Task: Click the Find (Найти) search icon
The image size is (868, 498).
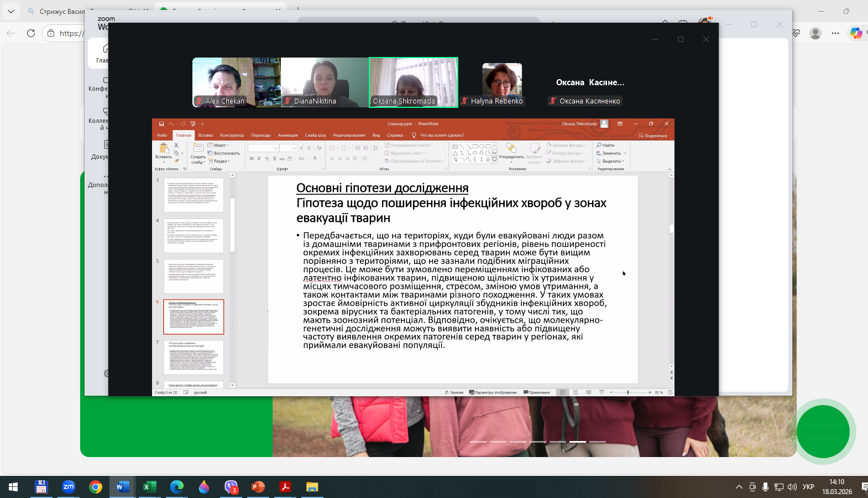Action: pyautogui.click(x=599, y=146)
